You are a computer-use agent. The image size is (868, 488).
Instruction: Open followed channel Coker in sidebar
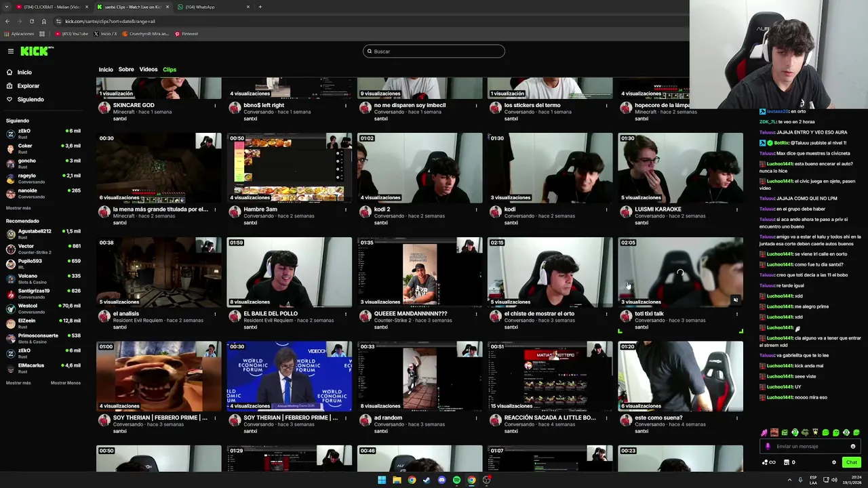[x=43, y=149]
